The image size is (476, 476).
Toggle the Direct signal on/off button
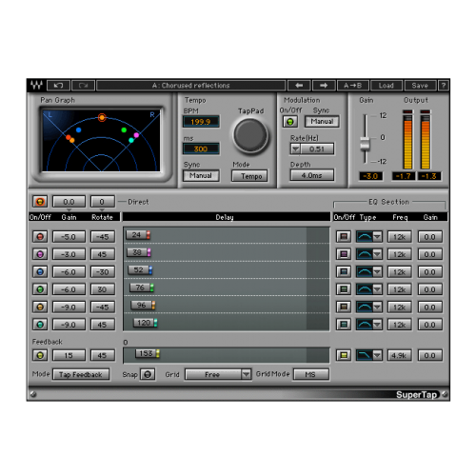(40, 202)
